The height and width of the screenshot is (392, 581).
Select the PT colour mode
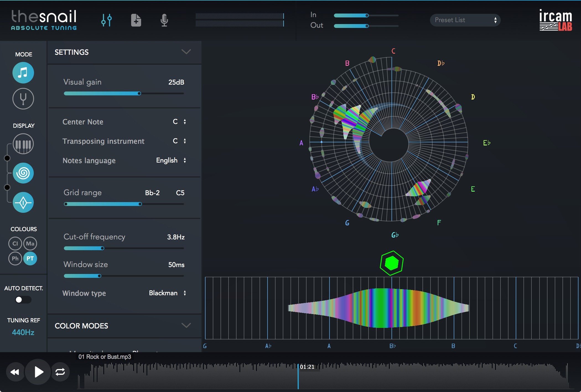coord(30,258)
